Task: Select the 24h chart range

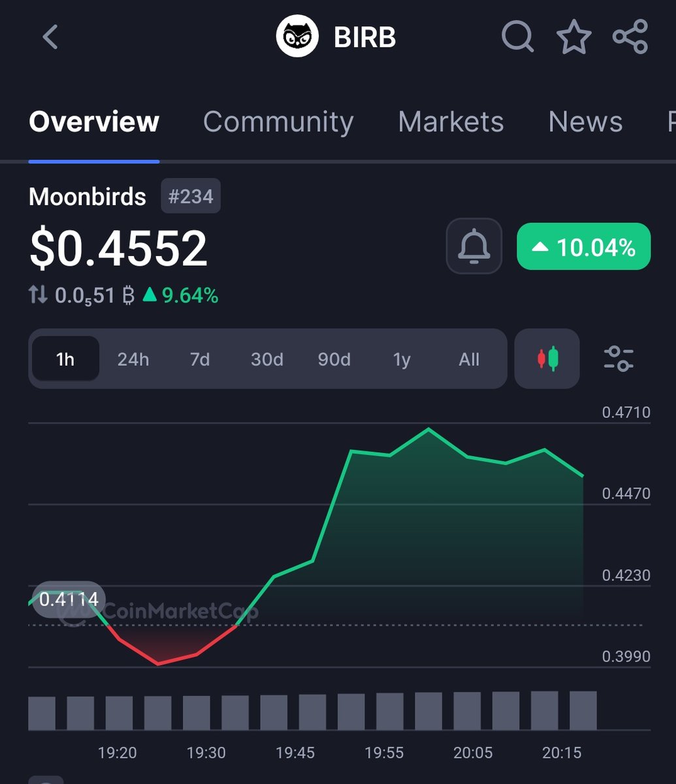Action: [133, 359]
